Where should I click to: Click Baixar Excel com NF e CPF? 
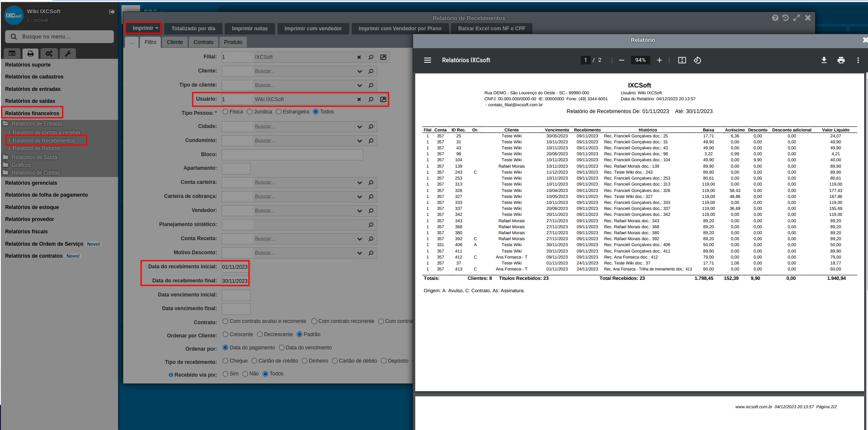pyautogui.click(x=492, y=29)
